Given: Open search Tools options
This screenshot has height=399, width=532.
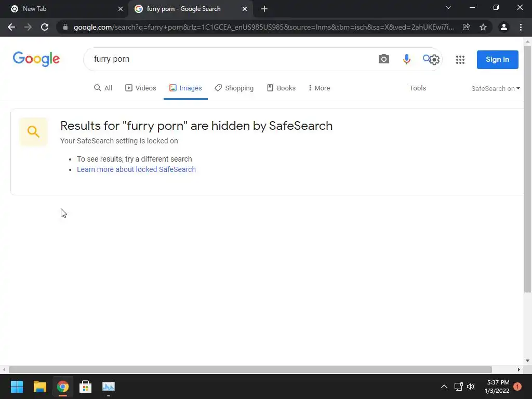Looking at the screenshot, I should tap(418, 88).
